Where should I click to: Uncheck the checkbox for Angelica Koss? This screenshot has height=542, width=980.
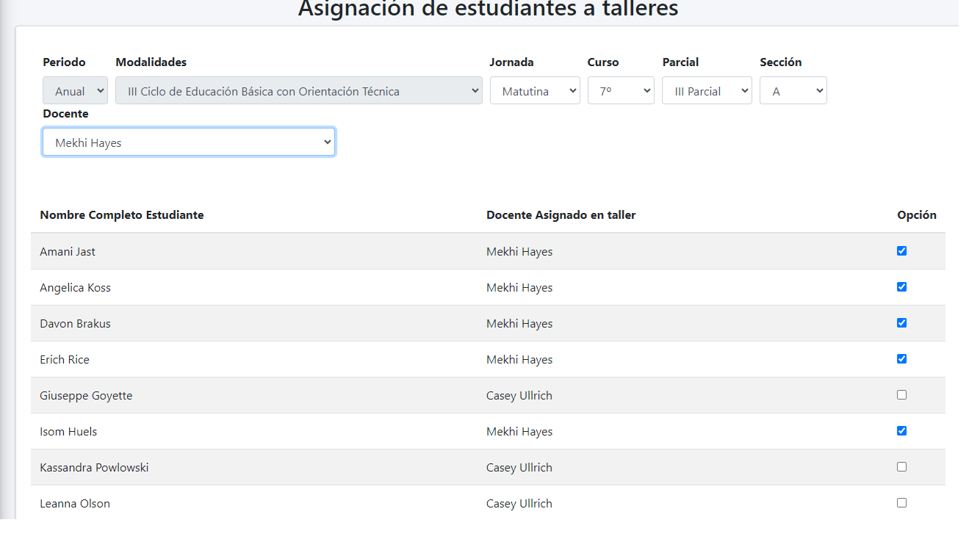pyautogui.click(x=901, y=287)
